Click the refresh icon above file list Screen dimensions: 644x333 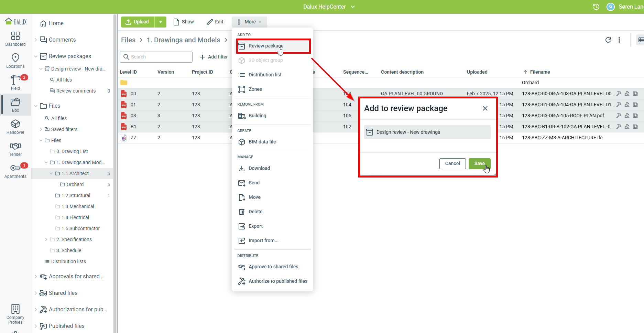(608, 40)
